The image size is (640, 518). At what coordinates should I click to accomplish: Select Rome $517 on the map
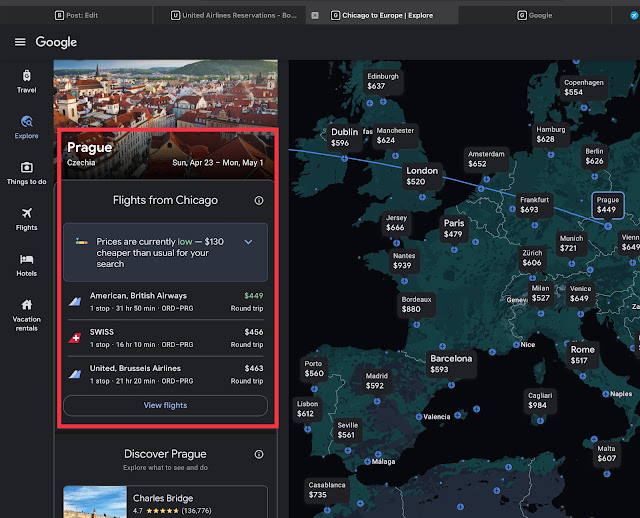(582, 355)
